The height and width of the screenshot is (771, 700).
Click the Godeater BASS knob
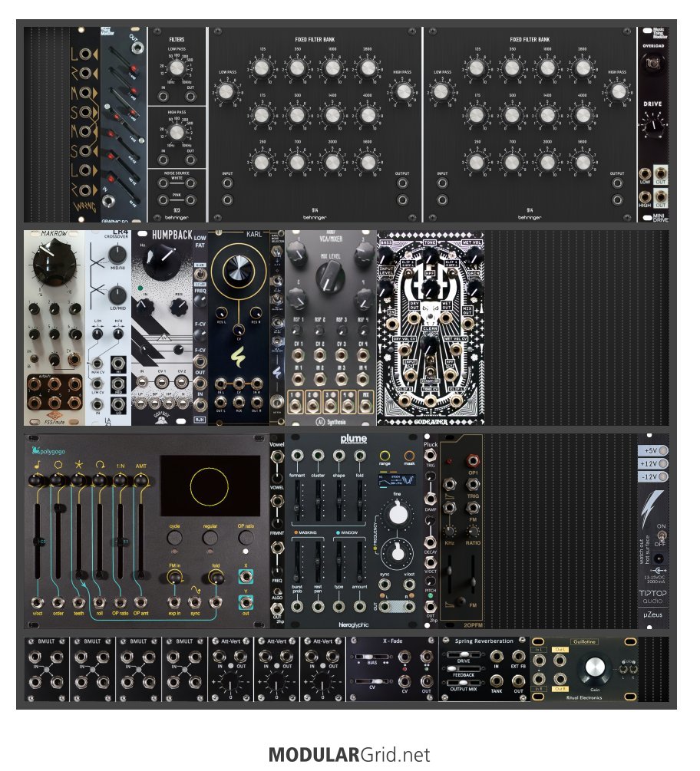[387, 255]
